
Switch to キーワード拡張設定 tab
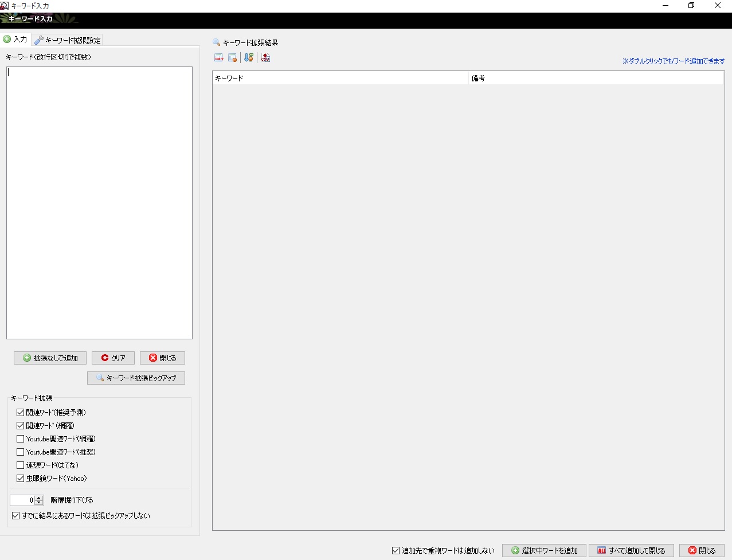coord(68,40)
